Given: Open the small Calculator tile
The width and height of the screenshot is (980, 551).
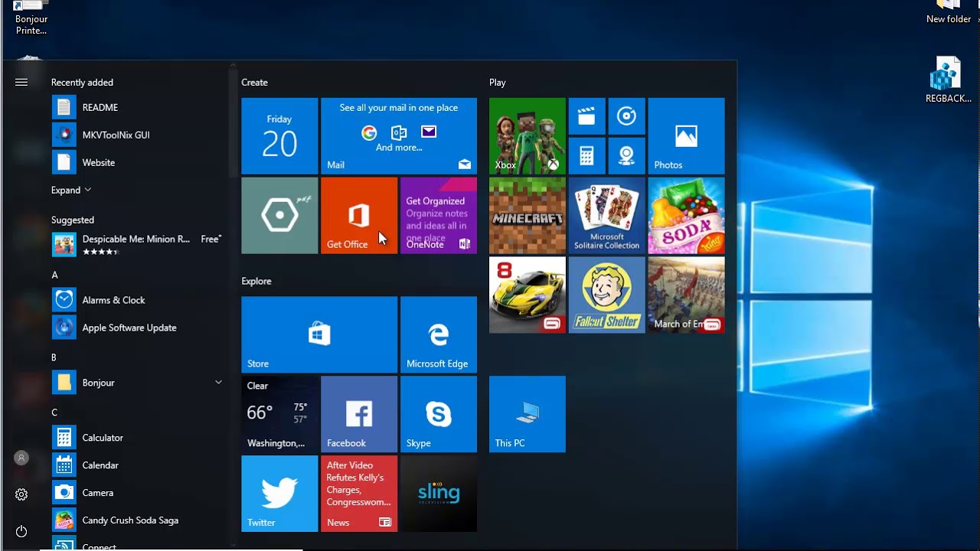Looking at the screenshot, I should [587, 156].
